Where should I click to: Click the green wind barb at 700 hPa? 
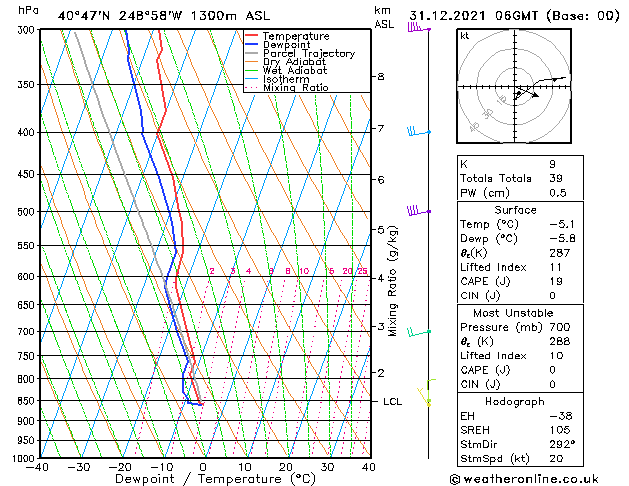419,332
